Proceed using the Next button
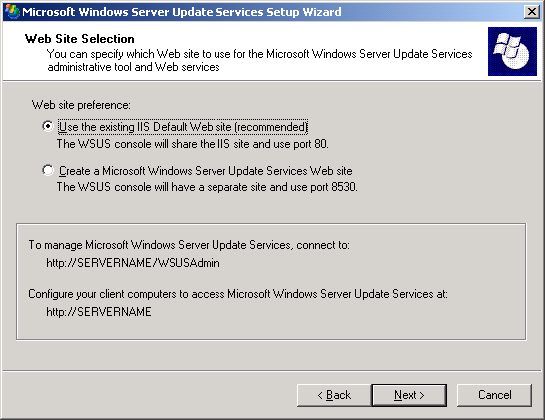This screenshot has height=420, width=545. [x=409, y=395]
